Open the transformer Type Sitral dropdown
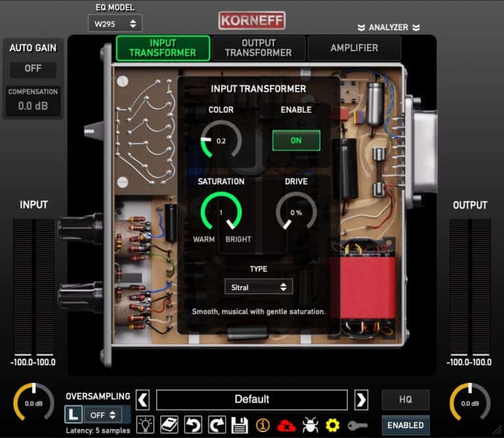This screenshot has width=504, height=438. (258, 287)
